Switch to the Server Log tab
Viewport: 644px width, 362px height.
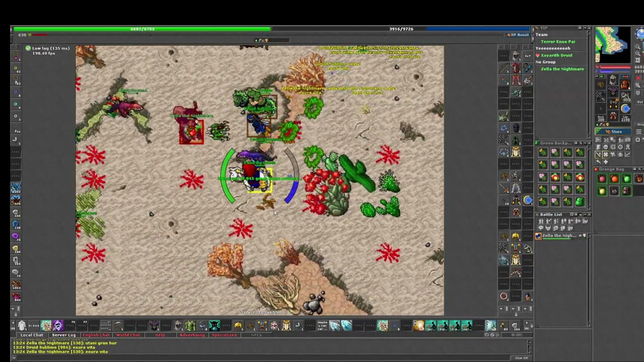63,335
